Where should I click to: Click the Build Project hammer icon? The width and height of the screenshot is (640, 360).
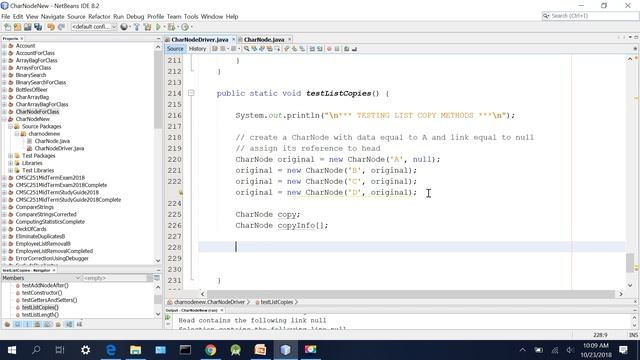pos(136,27)
